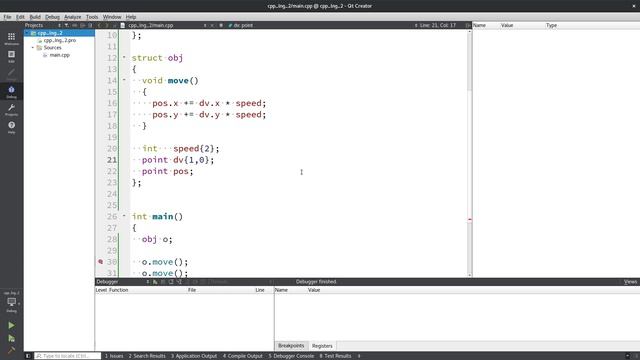Image resolution: width=640 pixels, height=360 pixels.
Task: Collapse the cpp_lng_2 project node
Action: click(x=27, y=33)
